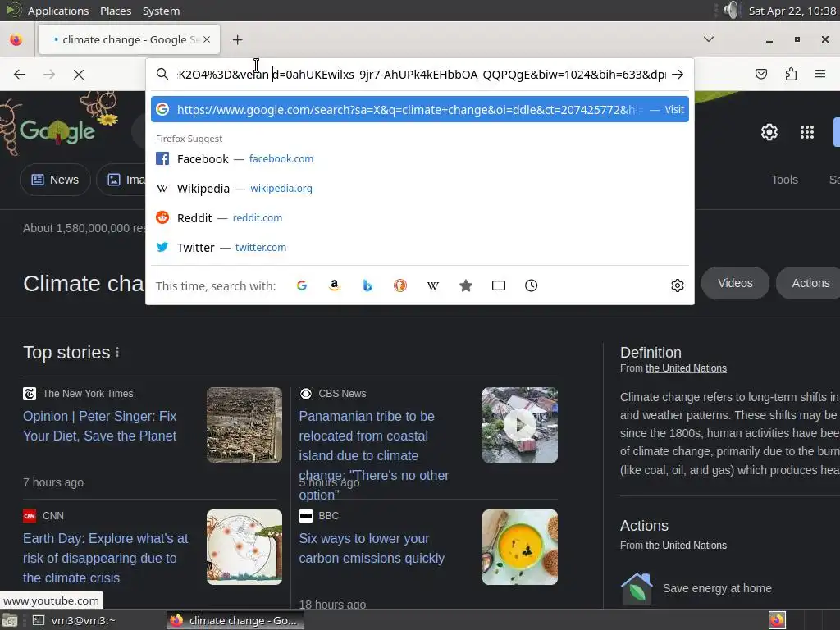Open BBC Six ways carbon emissions article
The image size is (840, 630).
(x=372, y=548)
